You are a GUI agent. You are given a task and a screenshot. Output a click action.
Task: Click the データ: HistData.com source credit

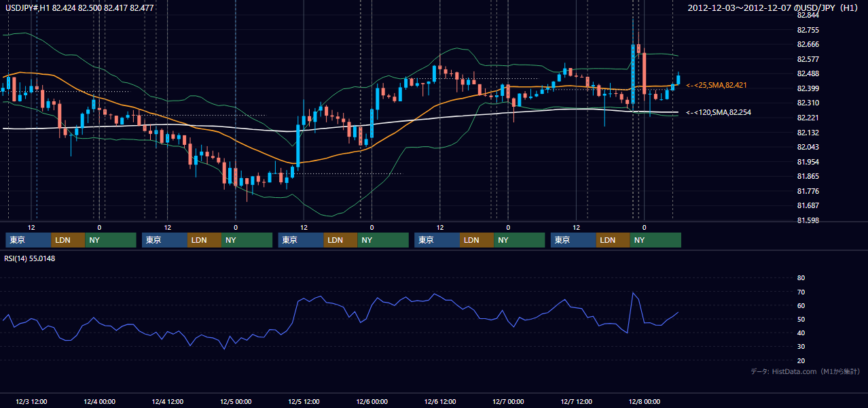pos(806,372)
